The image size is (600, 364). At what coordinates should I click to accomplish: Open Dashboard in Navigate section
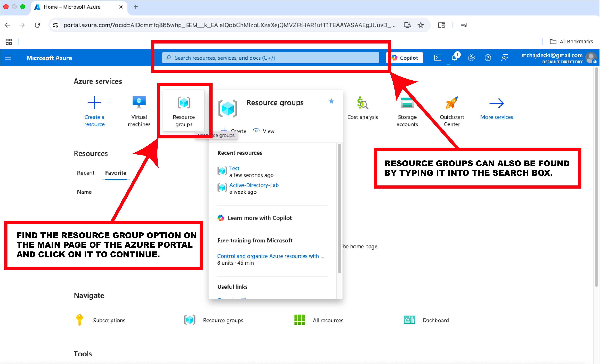(x=436, y=320)
